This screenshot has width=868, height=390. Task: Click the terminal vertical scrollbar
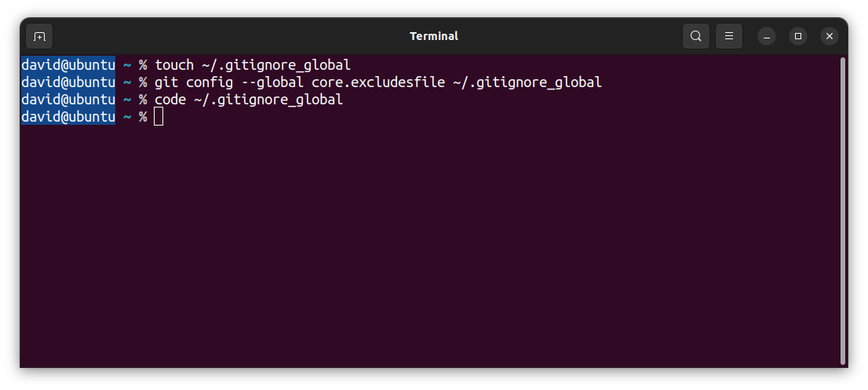pos(843,210)
